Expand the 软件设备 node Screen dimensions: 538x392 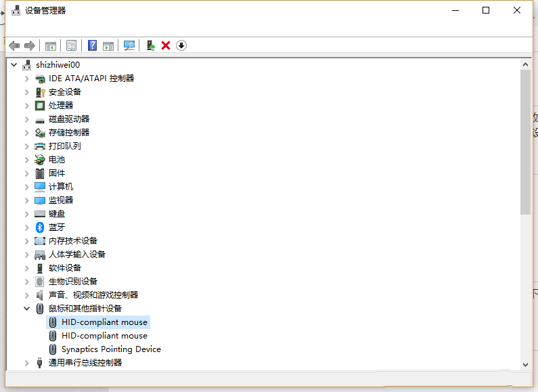[27, 268]
